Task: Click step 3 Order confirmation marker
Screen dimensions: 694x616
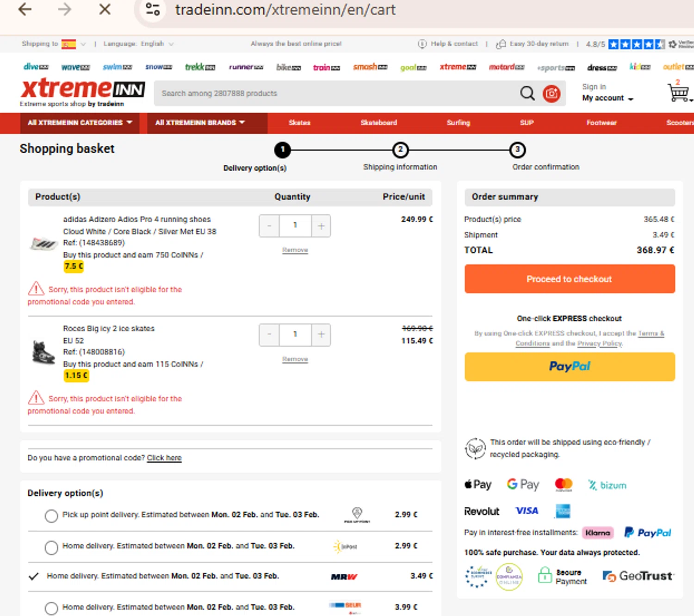Action: pyautogui.click(x=517, y=150)
